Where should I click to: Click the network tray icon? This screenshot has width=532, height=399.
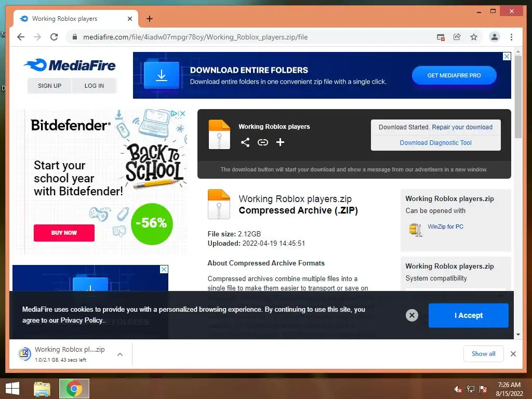pos(471,389)
